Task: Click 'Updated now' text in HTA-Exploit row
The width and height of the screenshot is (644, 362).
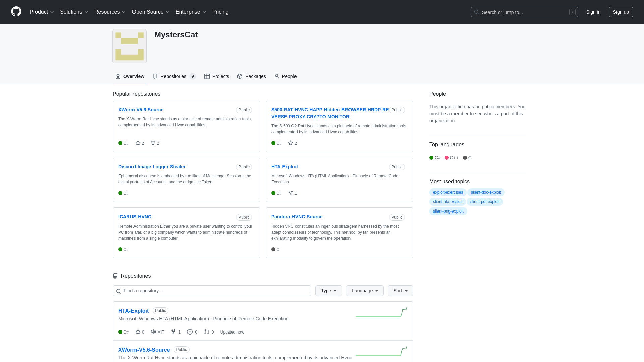Action: point(232,332)
